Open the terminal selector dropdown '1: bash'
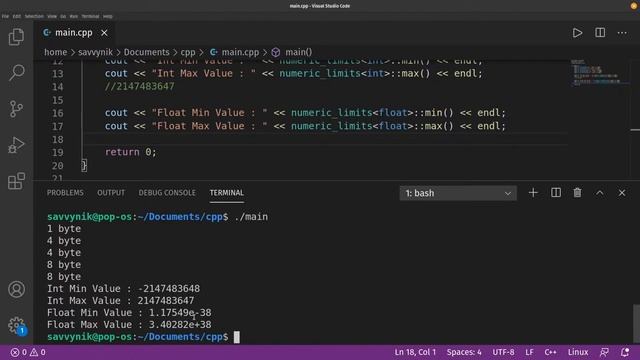 point(458,193)
